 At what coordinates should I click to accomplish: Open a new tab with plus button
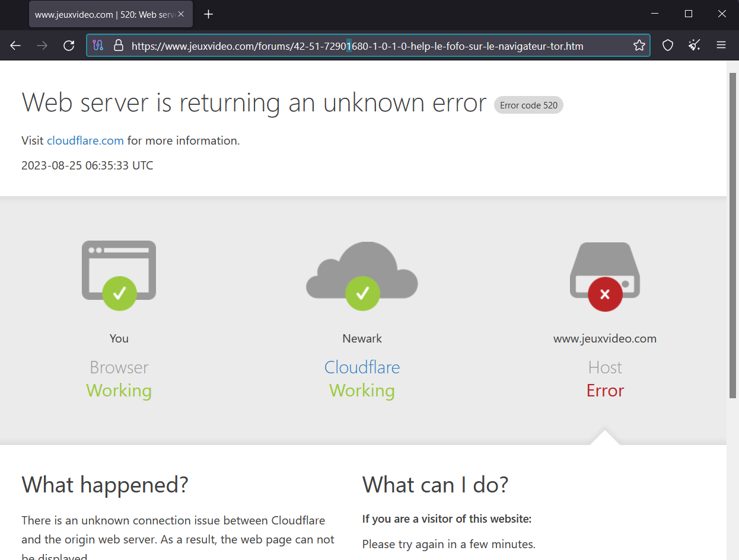click(x=208, y=15)
